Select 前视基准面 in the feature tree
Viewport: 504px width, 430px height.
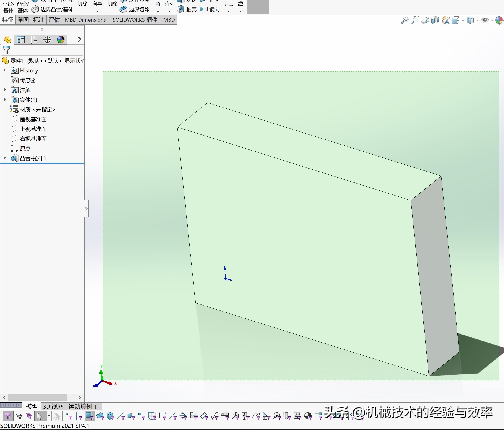33,119
